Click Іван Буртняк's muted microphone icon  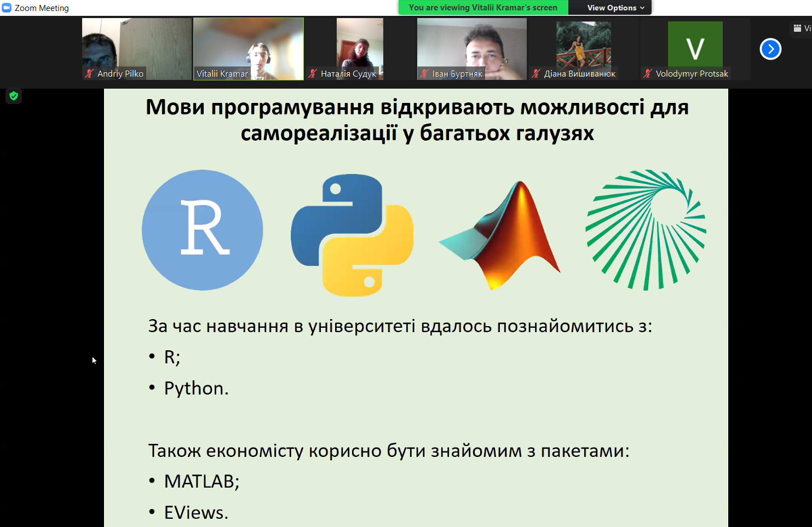[x=424, y=73]
